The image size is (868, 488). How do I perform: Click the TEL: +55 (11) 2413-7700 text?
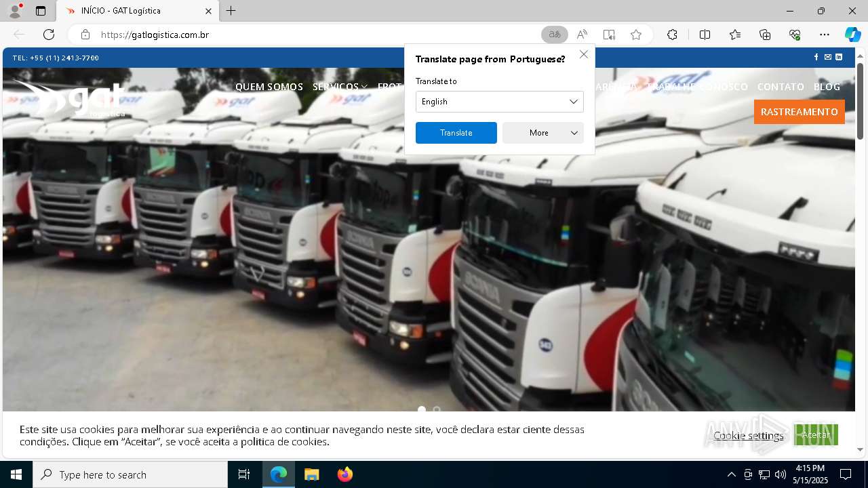56,58
